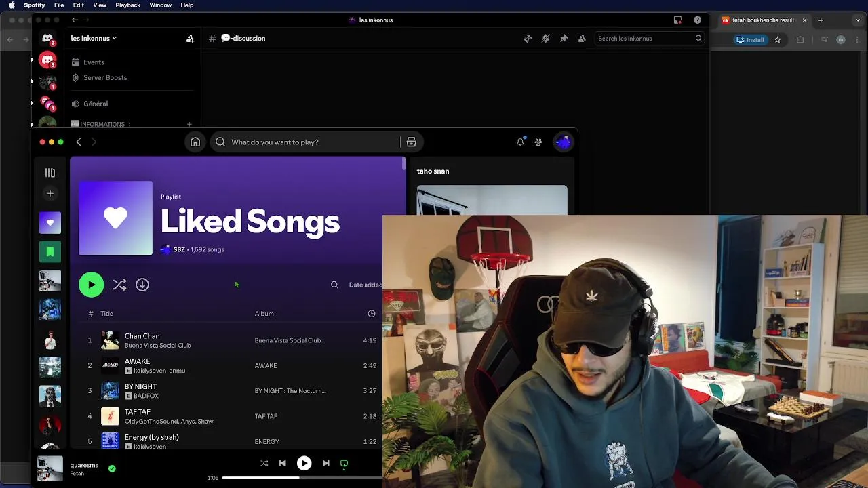868x488 pixels.
Task: Open the album link 'TAF TAF'
Action: 266,416
